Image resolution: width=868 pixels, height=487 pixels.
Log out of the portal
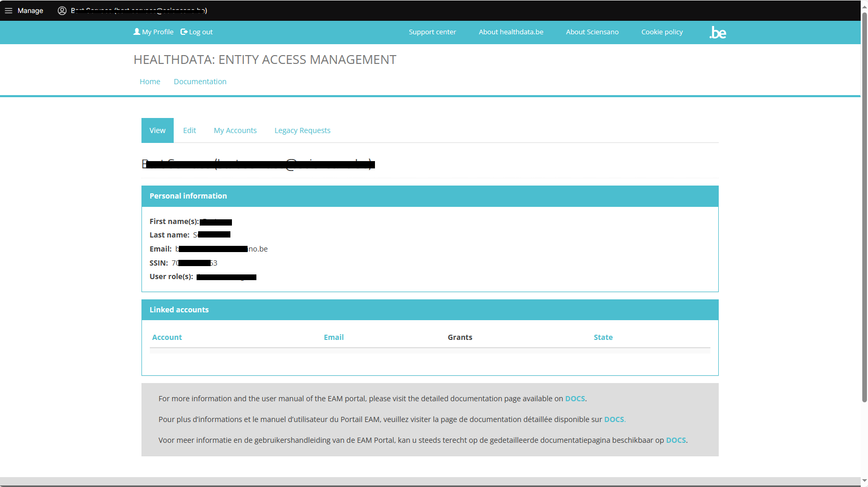[x=197, y=32]
